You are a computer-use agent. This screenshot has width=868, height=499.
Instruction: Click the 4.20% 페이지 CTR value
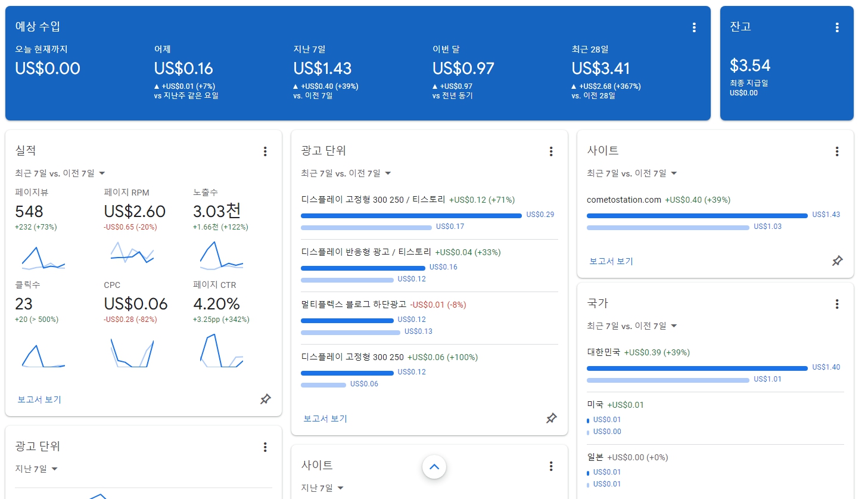point(216,304)
